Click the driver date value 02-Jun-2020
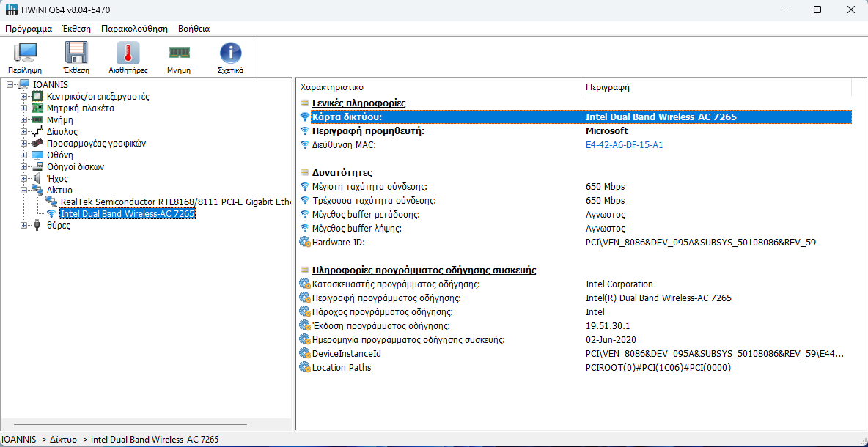The image size is (868, 447). click(612, 340)
